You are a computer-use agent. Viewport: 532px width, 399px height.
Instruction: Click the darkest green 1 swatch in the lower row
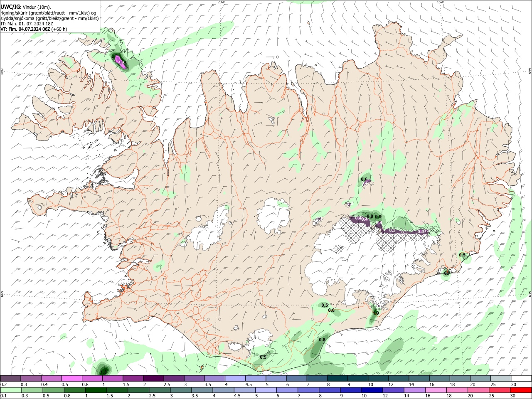pyautogui.click(x=96, y=390)
